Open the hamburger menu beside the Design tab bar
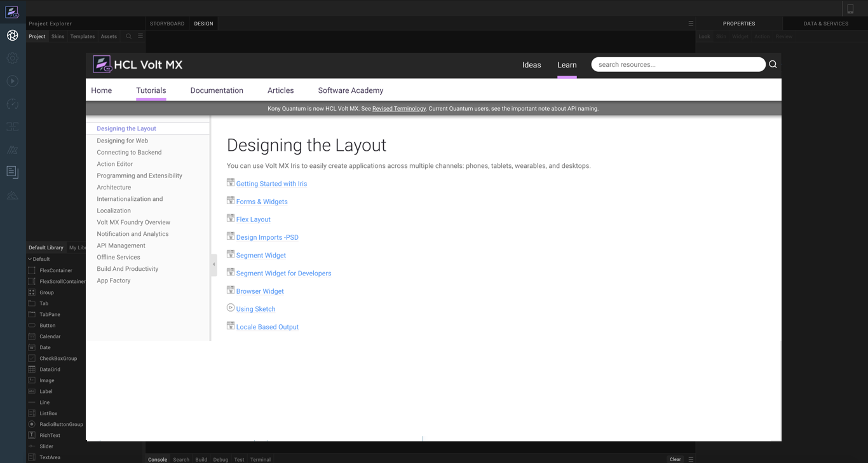 (691, 24)
